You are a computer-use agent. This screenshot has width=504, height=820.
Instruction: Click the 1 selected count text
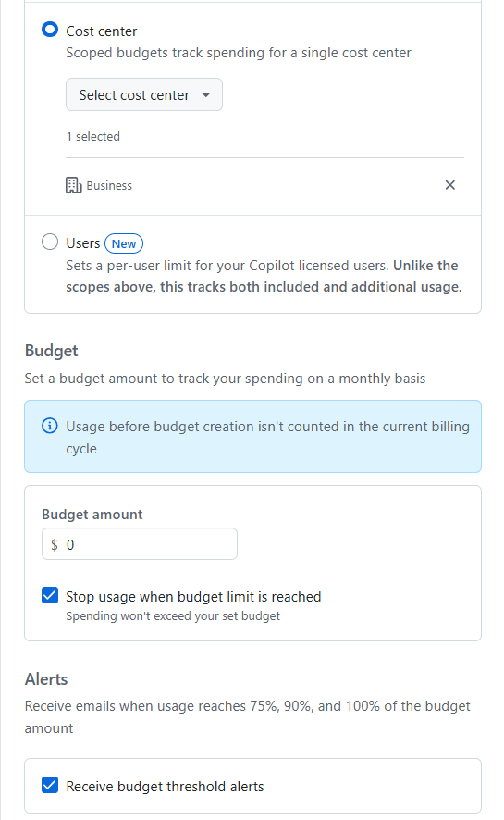(93, 136)
